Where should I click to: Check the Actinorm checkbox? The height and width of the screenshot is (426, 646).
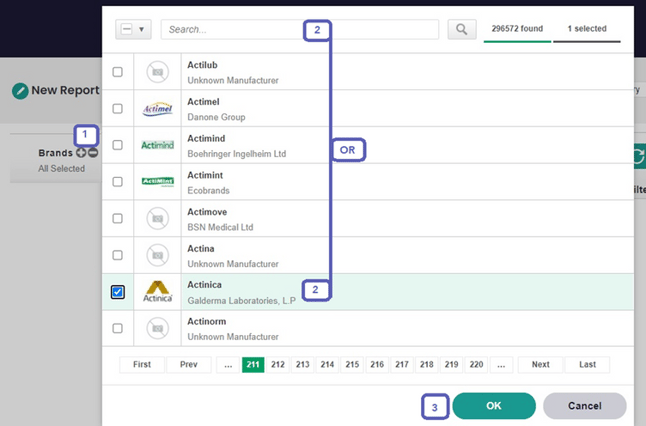[x=117, y=328]
